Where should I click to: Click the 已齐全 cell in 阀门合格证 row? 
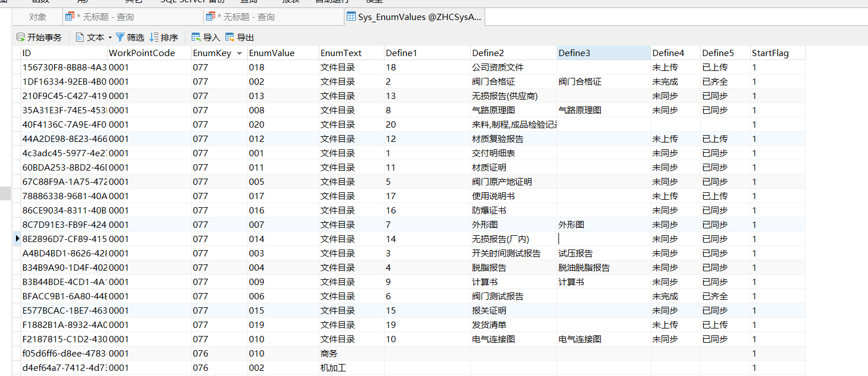(715, 82)
